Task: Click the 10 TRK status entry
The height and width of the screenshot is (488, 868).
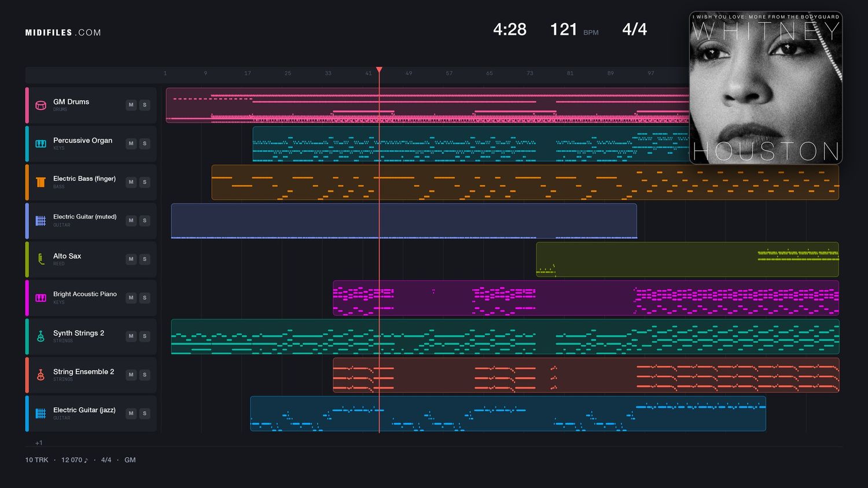Action: point(36,460)
